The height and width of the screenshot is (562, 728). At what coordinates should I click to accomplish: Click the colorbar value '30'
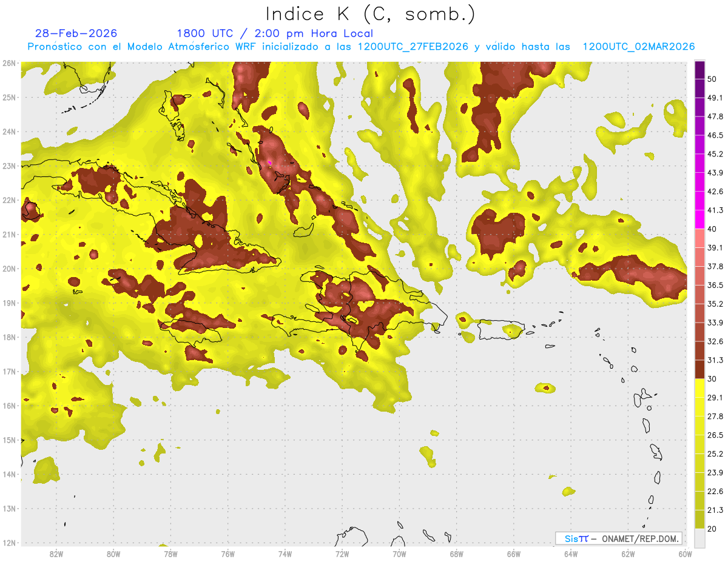click(x=712, y=379)
